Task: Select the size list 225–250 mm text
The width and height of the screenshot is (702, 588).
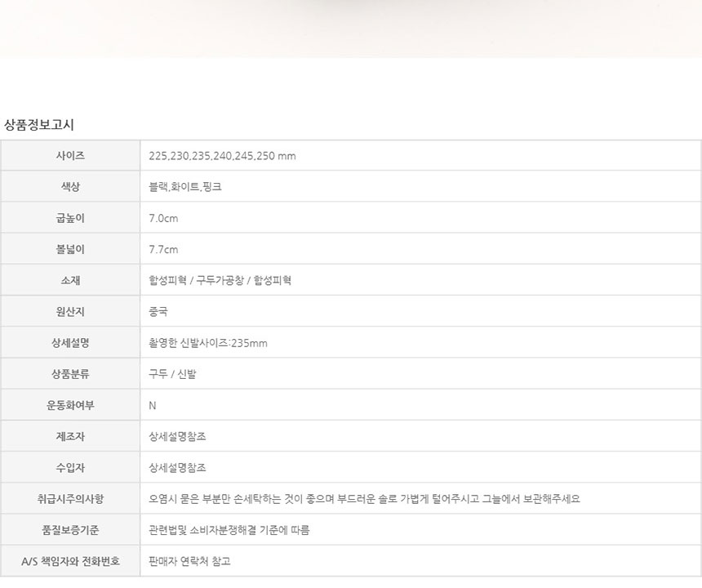Action: 222,156
